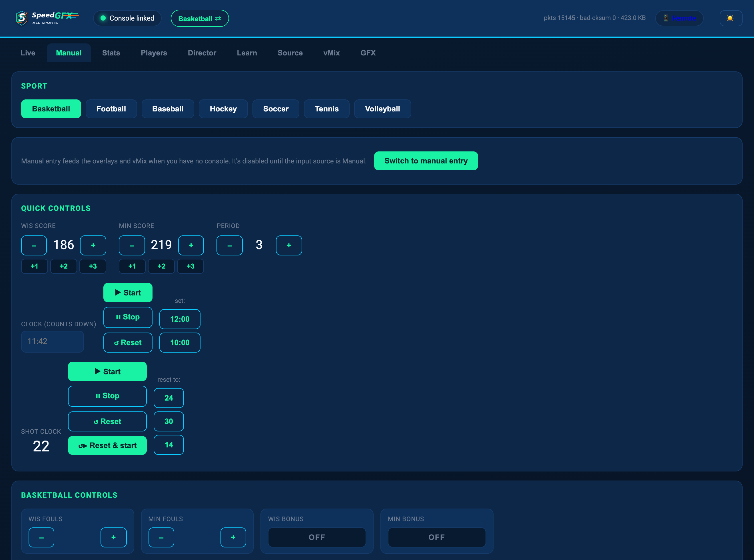Click the MIN score value 219
Viewport: 754px width, 560px height.
pos(161,245)
